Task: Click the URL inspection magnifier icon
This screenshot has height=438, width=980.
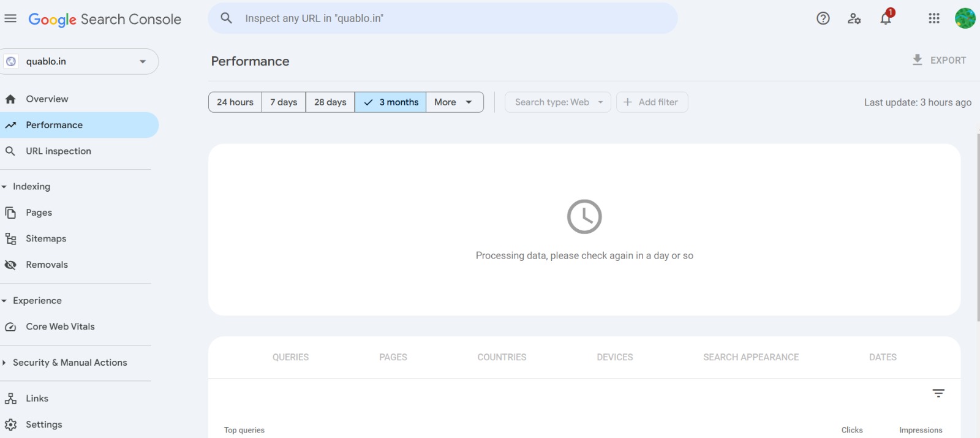Action: [x=10, y=151]
